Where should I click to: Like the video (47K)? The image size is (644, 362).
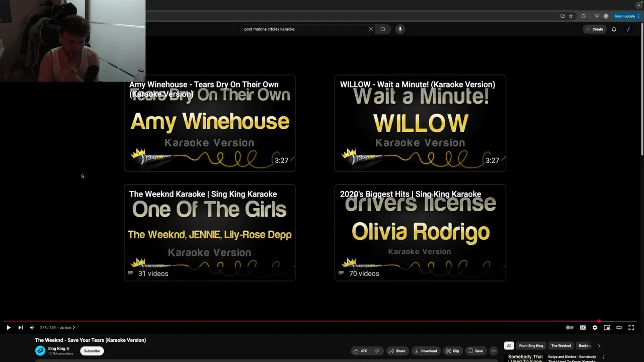(x=360, y=351)
